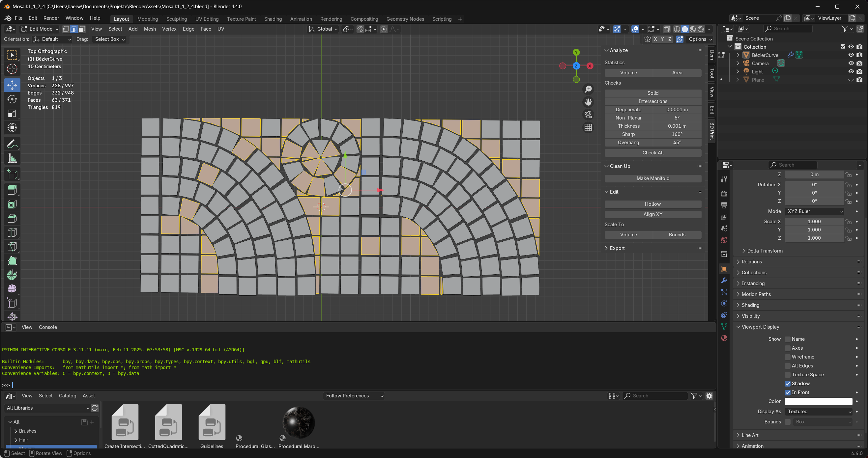Open the Modifiers wrench properties tab

(x=724, y=281)
